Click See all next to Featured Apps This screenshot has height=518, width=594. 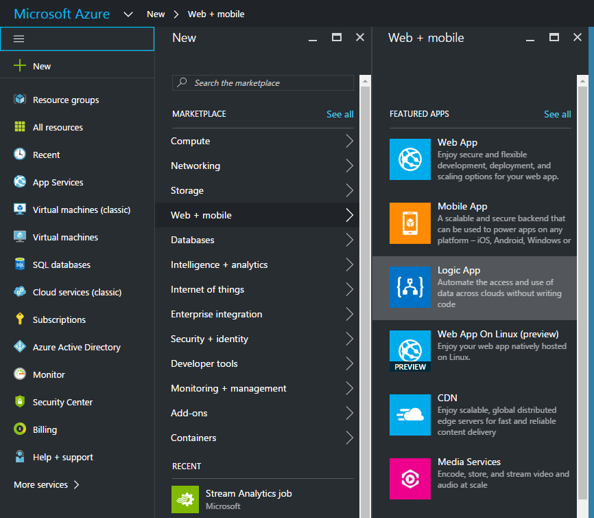coord(557,114)
